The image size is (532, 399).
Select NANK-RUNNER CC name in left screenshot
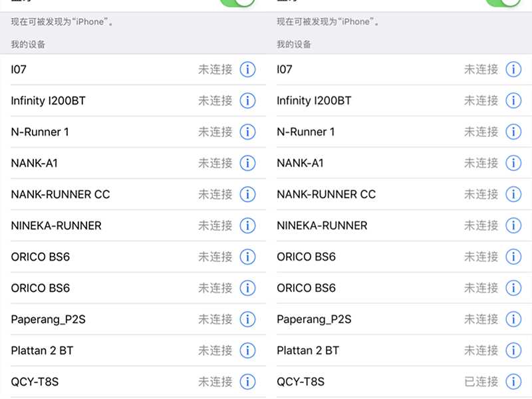click(61, 194)
